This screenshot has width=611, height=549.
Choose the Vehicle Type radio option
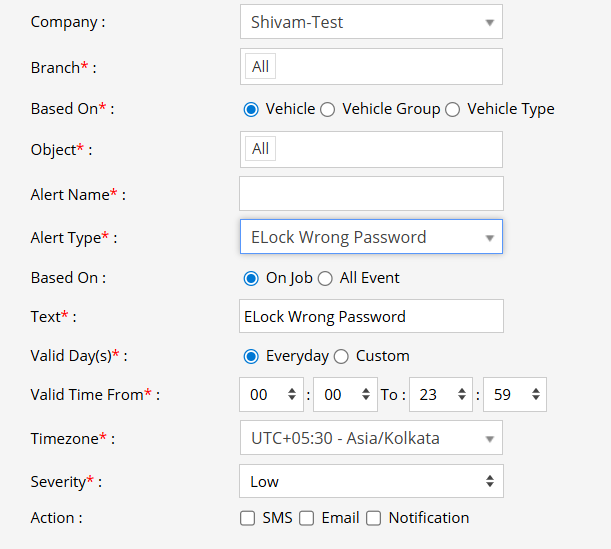pyautogui.click(x=453, y=109)
